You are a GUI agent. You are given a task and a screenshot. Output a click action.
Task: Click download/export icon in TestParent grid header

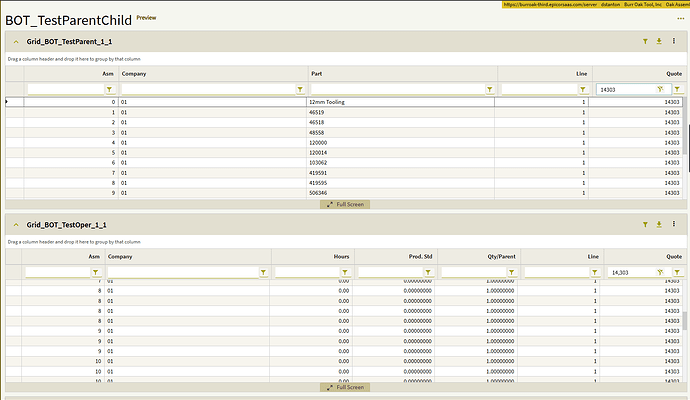coord(659,42)
